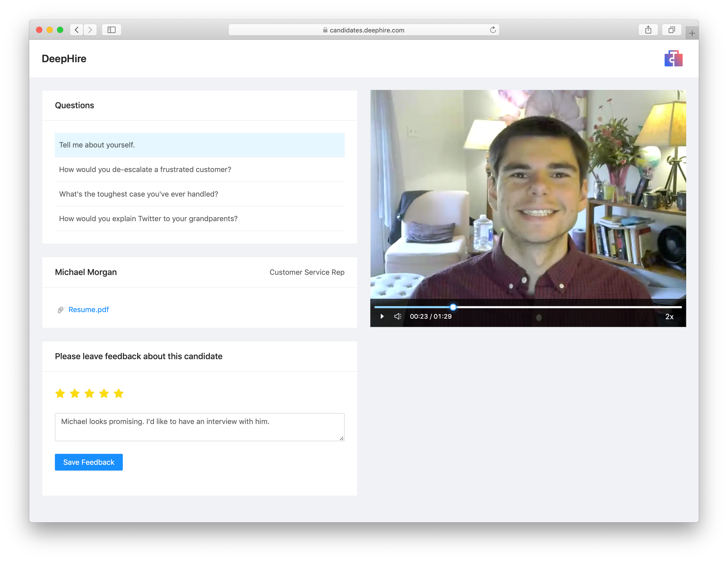
Task: Click the video progress slider handle
Action: click(453, 307)
